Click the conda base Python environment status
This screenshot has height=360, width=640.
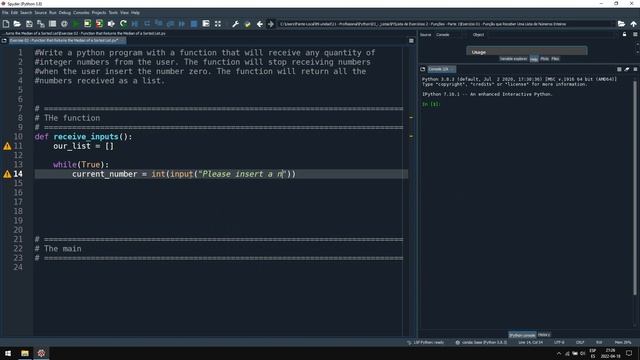(481, 342)
